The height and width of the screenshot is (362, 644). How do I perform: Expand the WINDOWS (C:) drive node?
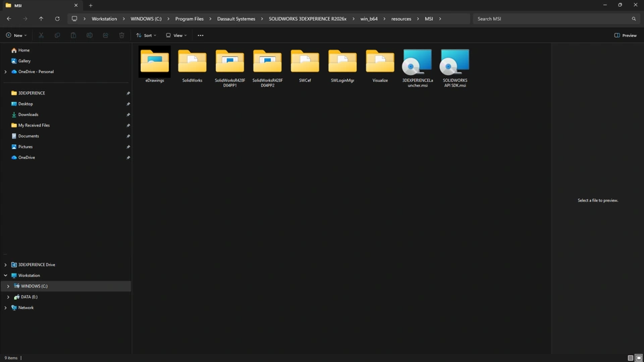[x=8, y=286]
